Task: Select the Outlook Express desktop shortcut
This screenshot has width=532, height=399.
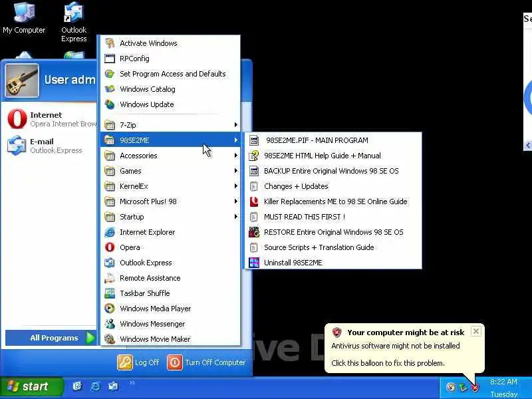Action: [74, 22]
